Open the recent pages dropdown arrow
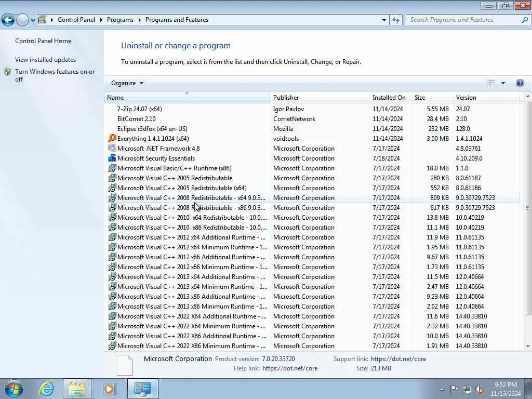532x399 pixels. [33, 20]
